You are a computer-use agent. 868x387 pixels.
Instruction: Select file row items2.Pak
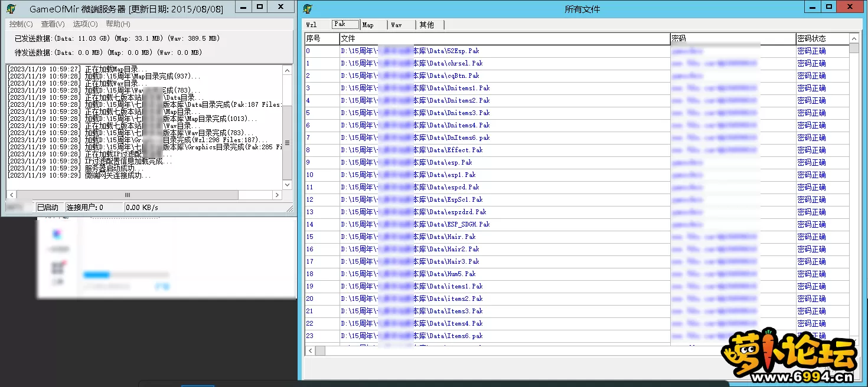577,299
